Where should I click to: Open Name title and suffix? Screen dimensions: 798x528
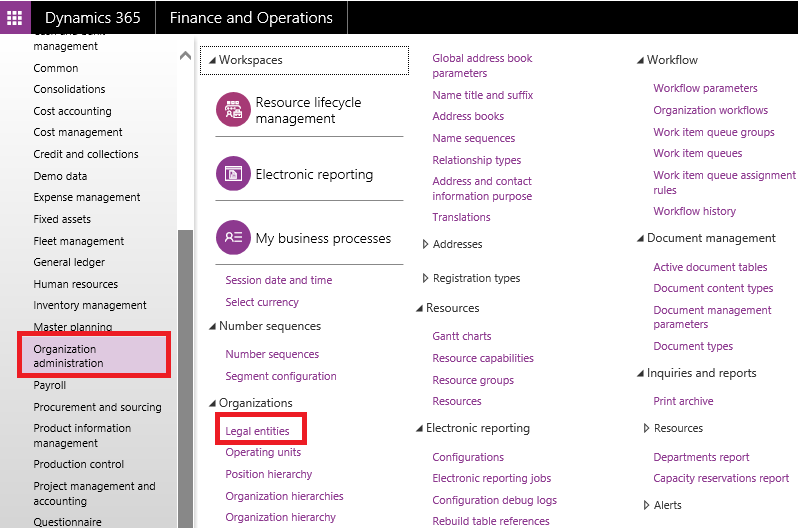(x=482, y=95)
